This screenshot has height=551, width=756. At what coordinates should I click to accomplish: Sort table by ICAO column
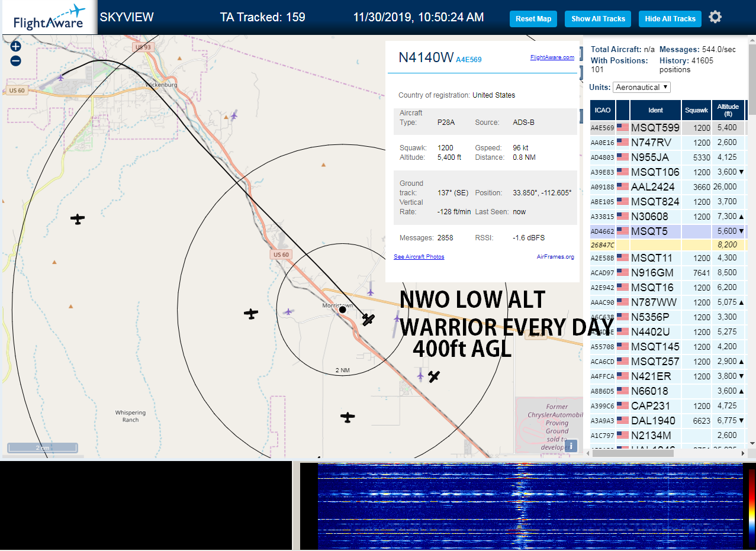[x=602, y=110]
